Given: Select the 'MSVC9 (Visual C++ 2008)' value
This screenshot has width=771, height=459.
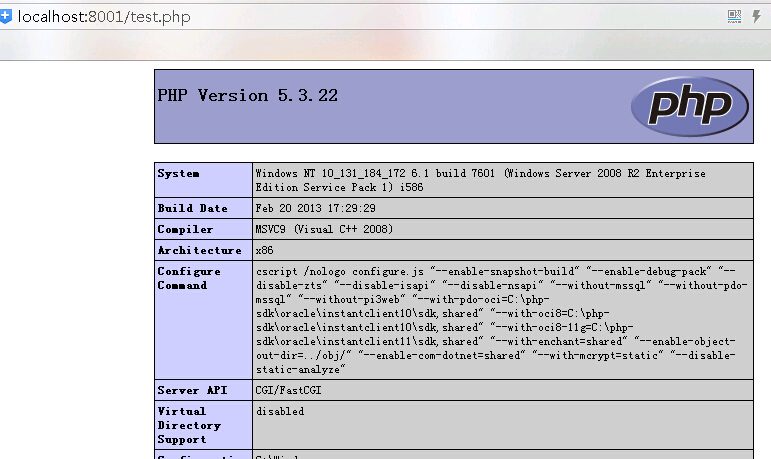Looking at the screenshot, I should click(324, 229).
